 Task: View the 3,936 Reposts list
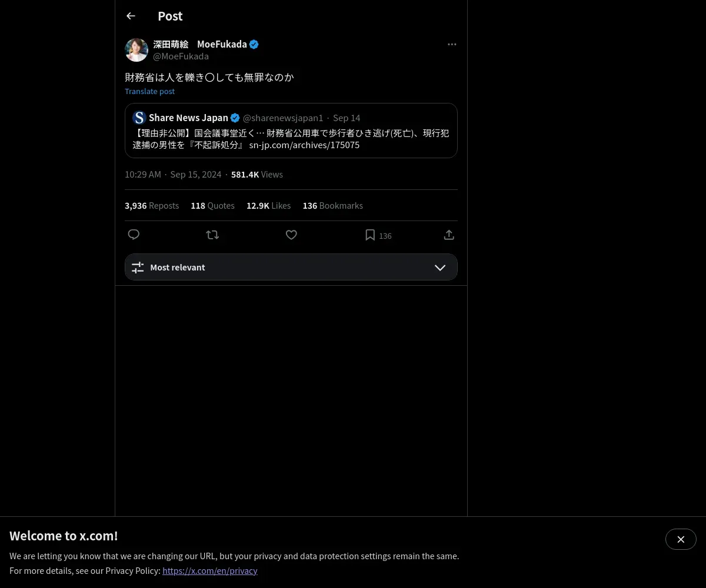(x=152, y=206)
